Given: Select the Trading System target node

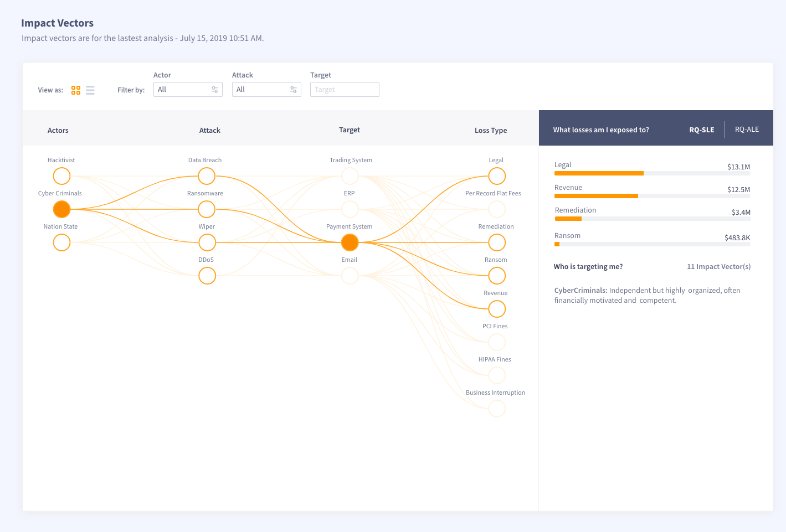Looking at the screenshot, I should [350, 176].
